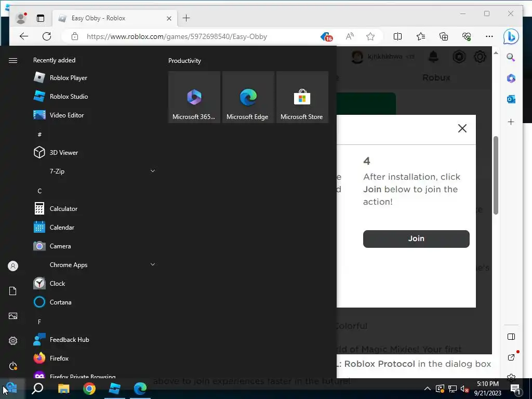This screenshot has width=532, height=399.
Task: Add page to favorites star
Action: point(370,36)
